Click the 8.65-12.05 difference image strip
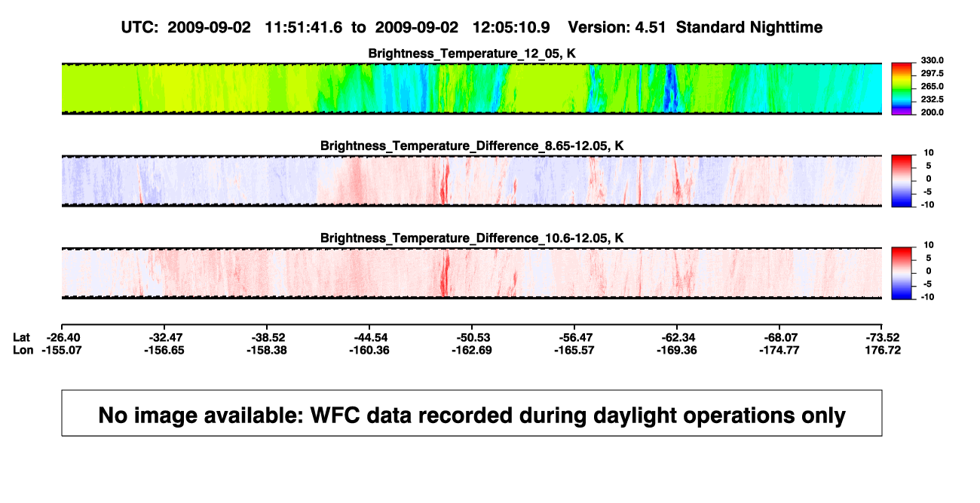 click(472, 180)
